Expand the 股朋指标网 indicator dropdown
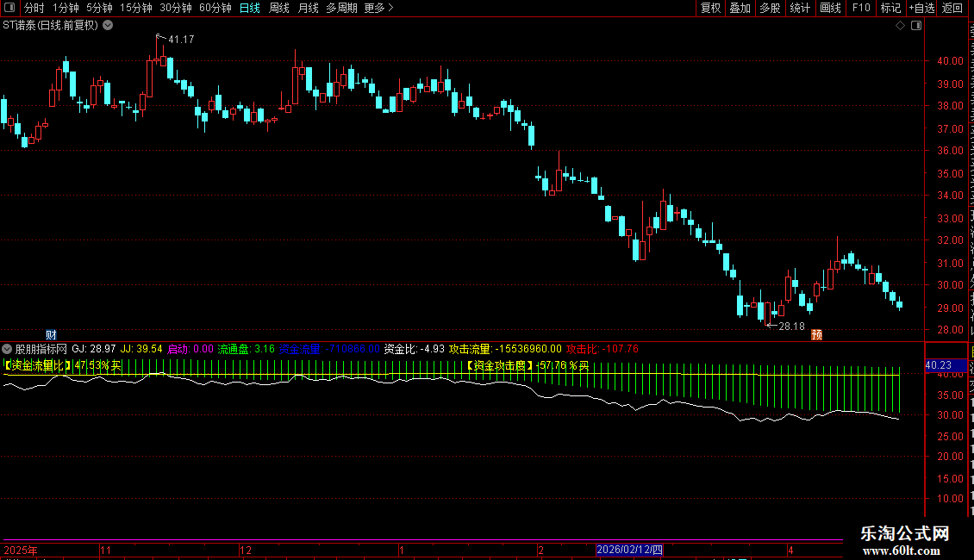 point(7,349)
